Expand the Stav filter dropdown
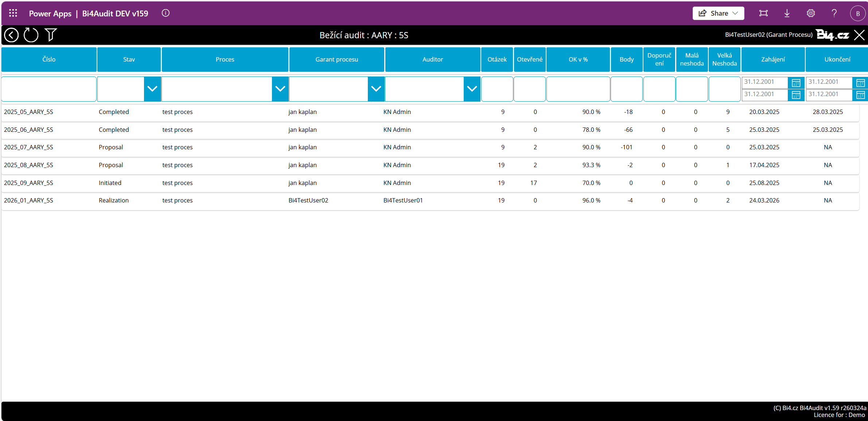Screen dimensions: 868x421 coord(152,88)
